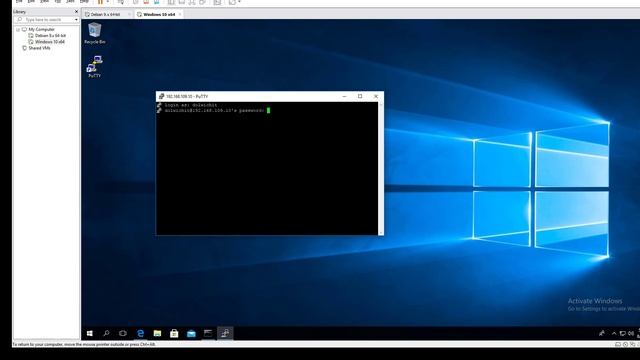The height and width of the screenshot is (360, 640).
Task: Open the library search dropdown arrow
Action: 76,20
